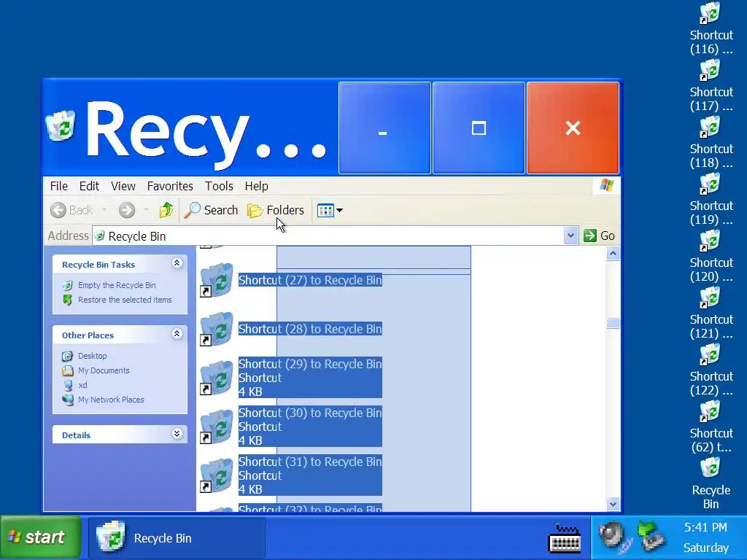Click the Shortcut (30) to Recycle Bin label

310,413
